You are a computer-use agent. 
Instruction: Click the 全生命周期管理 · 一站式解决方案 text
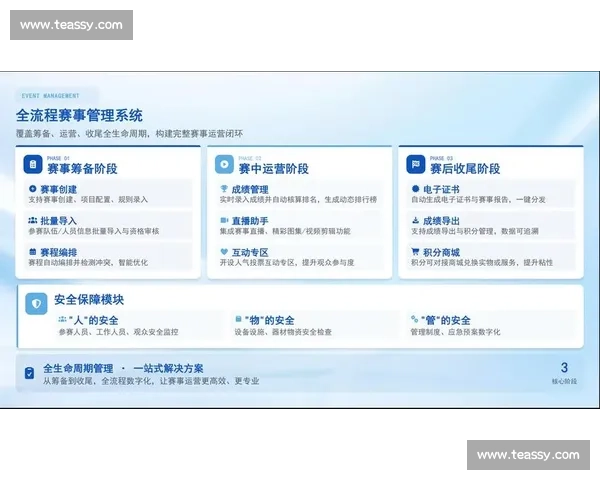coord(123,369)
